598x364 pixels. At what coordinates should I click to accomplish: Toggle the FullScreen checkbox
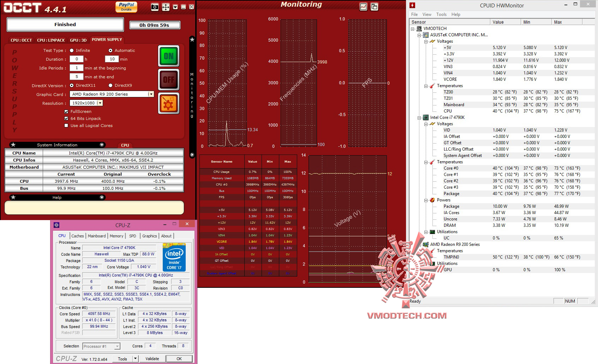tap(66, 111)
